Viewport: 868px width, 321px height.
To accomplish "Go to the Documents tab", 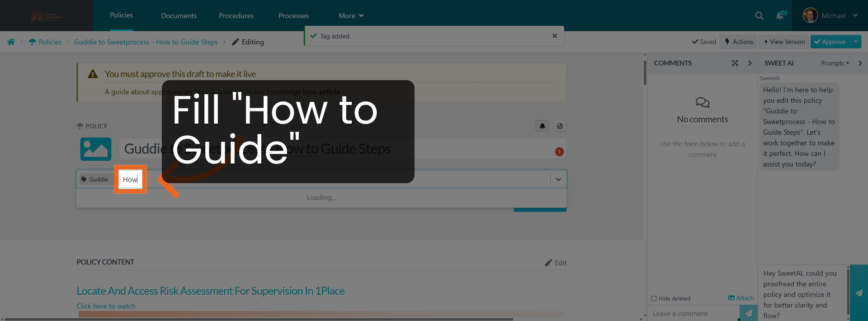I will tap(179, 16).
